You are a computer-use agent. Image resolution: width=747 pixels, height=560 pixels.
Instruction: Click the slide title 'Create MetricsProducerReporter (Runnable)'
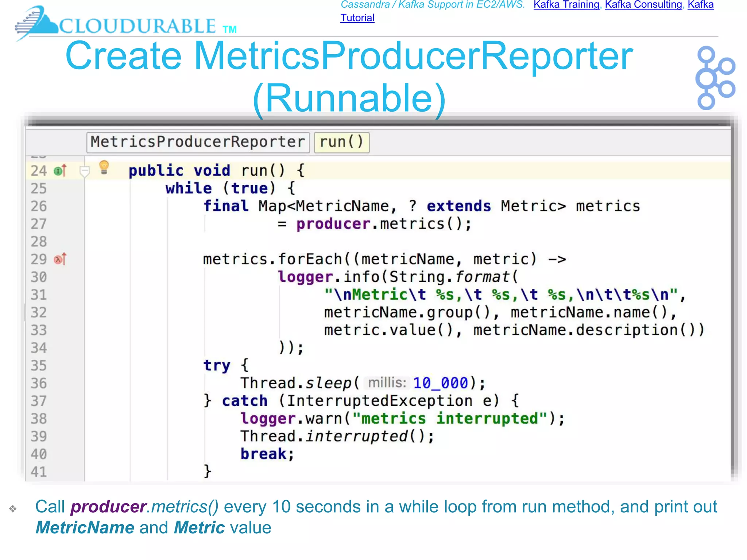(x=349, y=77)
